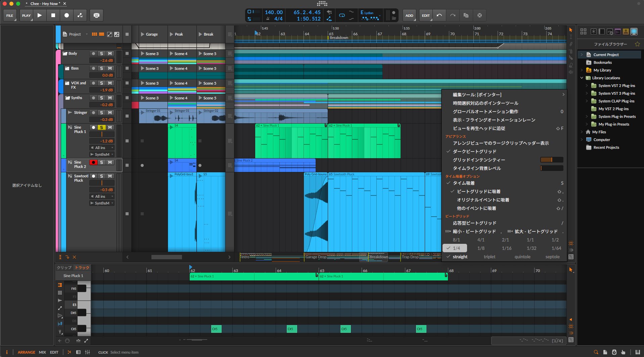Disable solo on Sine Pluck 1 track
The height and width of the screenshot is (357, 644).
[x=101, y=128]
